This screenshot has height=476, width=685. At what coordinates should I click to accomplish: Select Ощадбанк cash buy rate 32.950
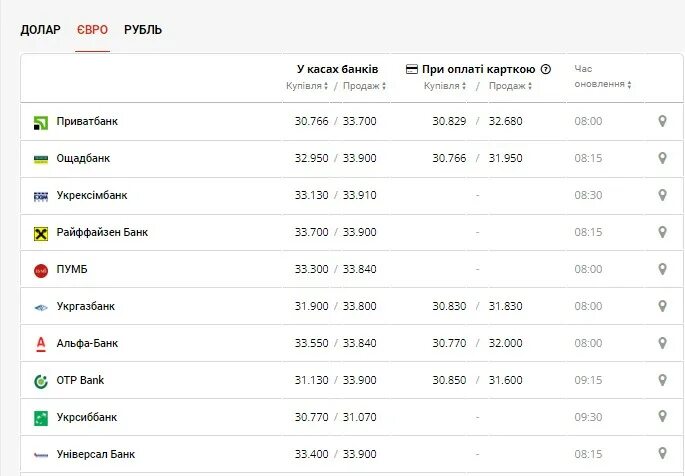click(311, 158)
